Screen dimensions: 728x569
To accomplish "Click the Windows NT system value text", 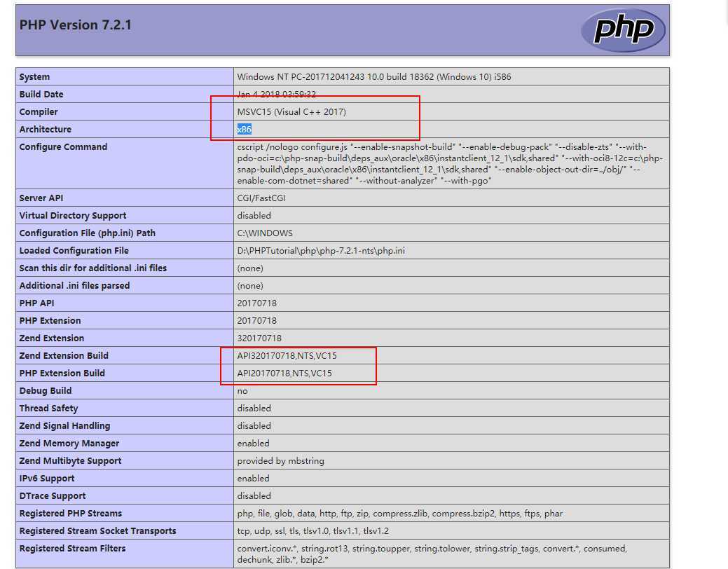I will coord(373,76).
